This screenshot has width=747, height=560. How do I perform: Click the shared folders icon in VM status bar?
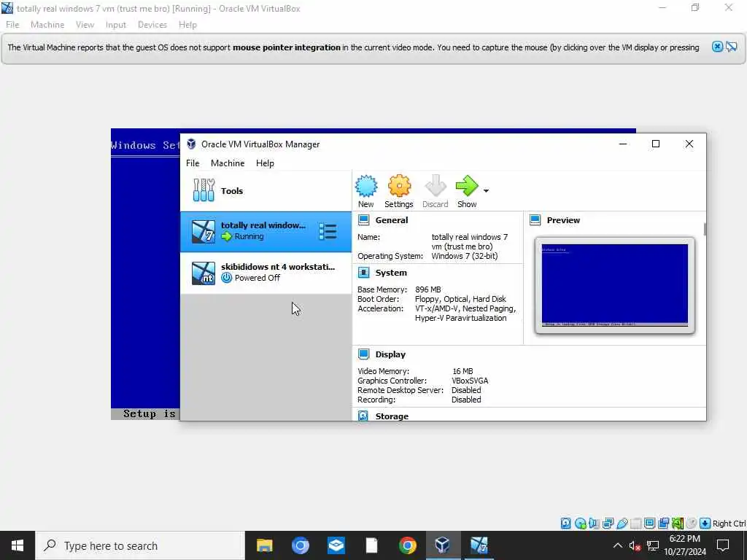(x=635, y=524)
